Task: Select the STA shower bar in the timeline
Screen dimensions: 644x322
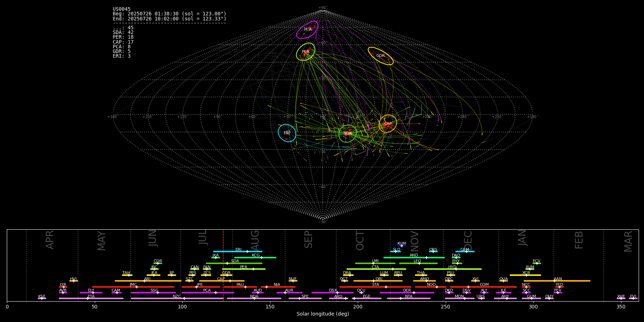Action: 375,287
